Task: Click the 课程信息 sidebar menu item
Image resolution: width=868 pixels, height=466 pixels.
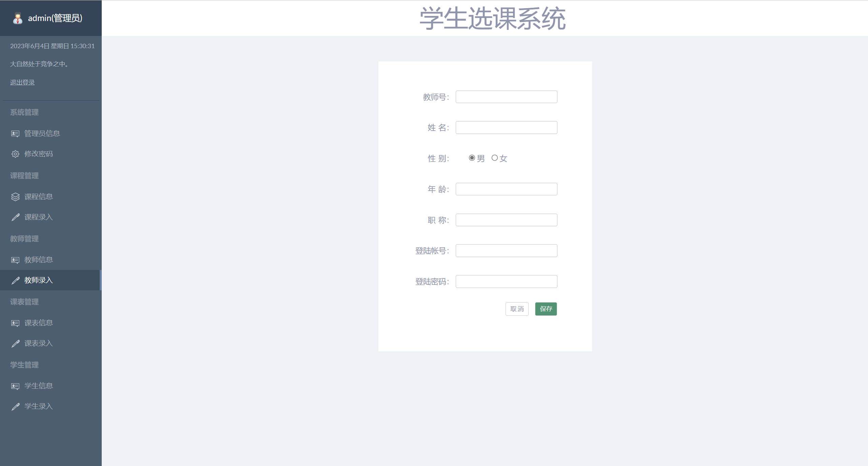Action: coord(38,197)
